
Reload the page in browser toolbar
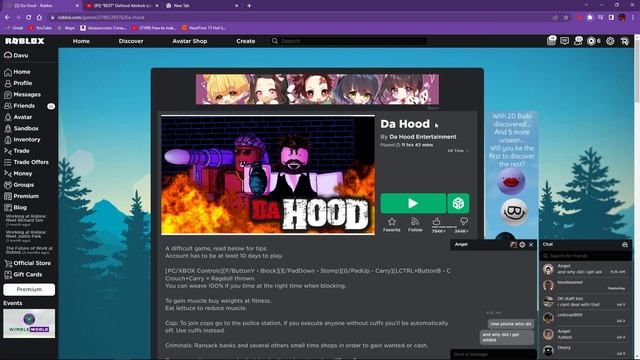pyautogui.click(x=29, y=18)
